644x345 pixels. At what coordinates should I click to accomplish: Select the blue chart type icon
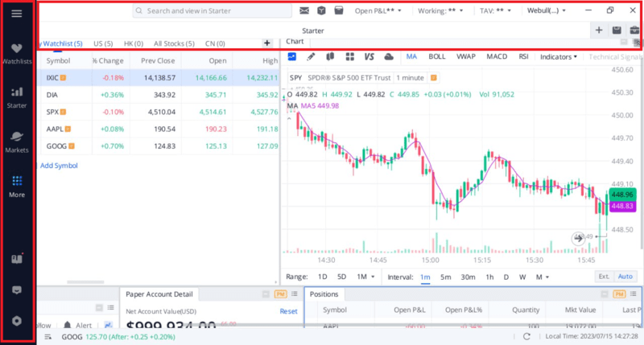[x=291, y=56]
